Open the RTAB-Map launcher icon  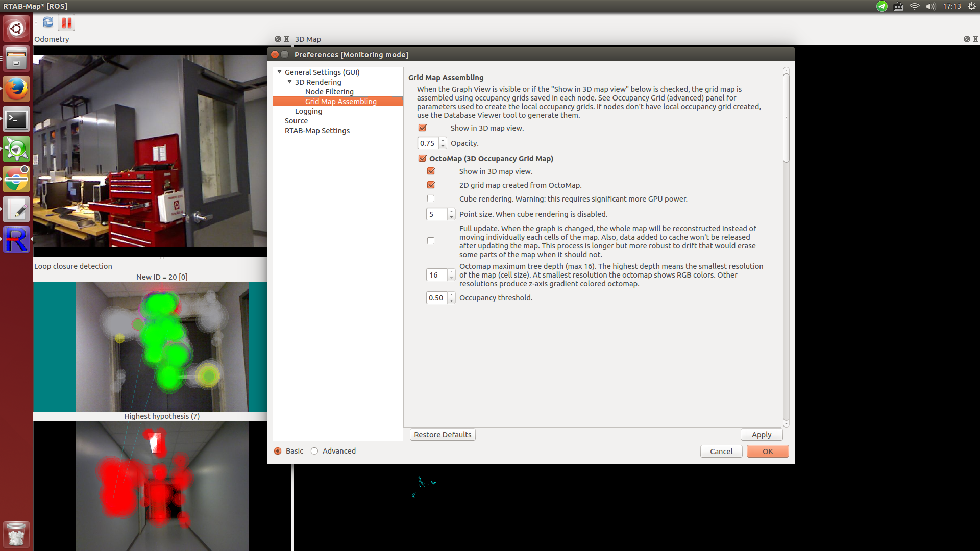pyautogui.click(x=16, y=240)
